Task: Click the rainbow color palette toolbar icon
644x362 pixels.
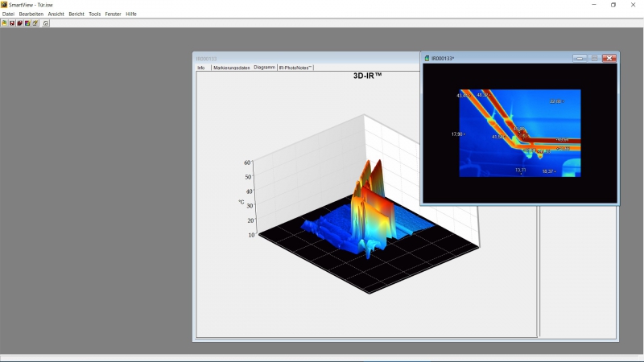Action: (27, 23)
